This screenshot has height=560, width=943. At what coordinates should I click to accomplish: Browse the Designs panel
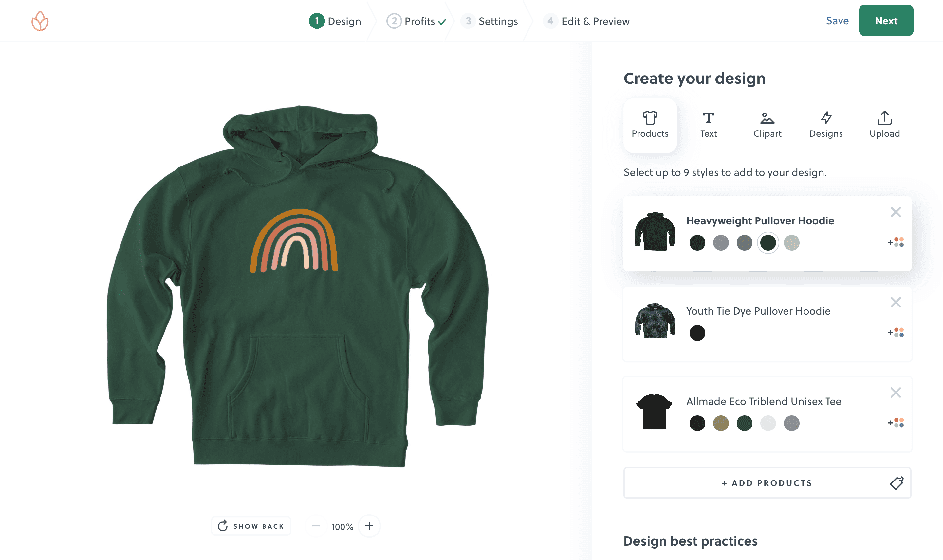[826, 125]
